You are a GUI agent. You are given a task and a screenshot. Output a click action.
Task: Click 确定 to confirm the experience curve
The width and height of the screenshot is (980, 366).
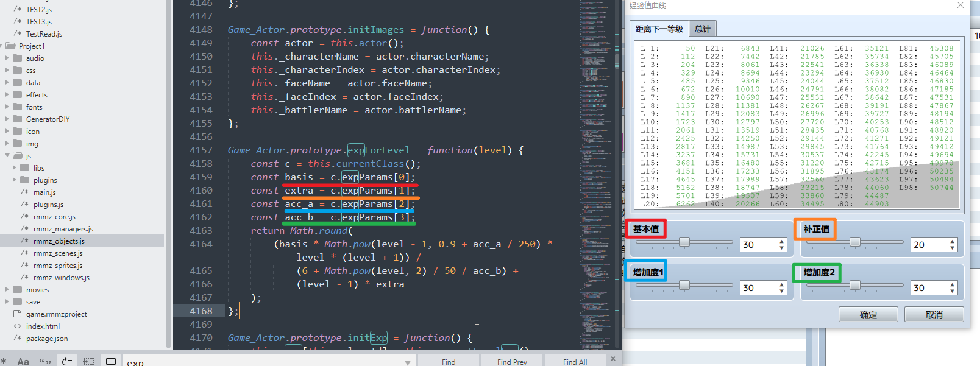pyautogui.click(x=868, y=315)
